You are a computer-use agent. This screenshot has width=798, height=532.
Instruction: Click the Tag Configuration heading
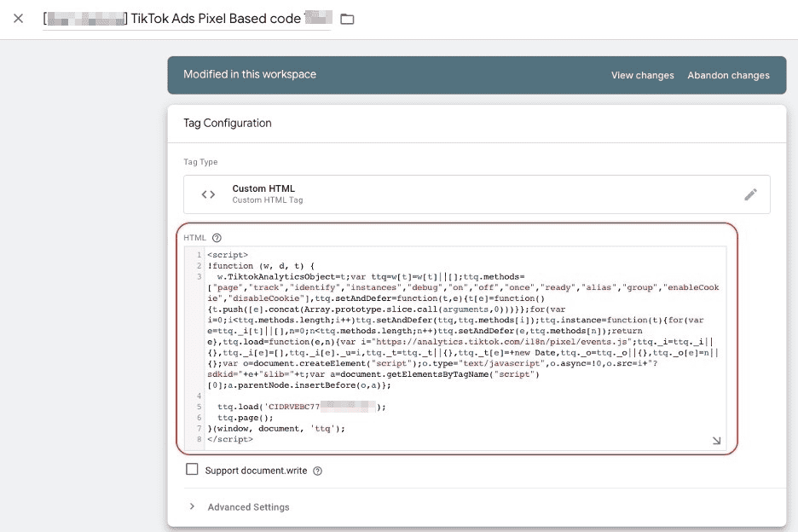pos(228,124)
